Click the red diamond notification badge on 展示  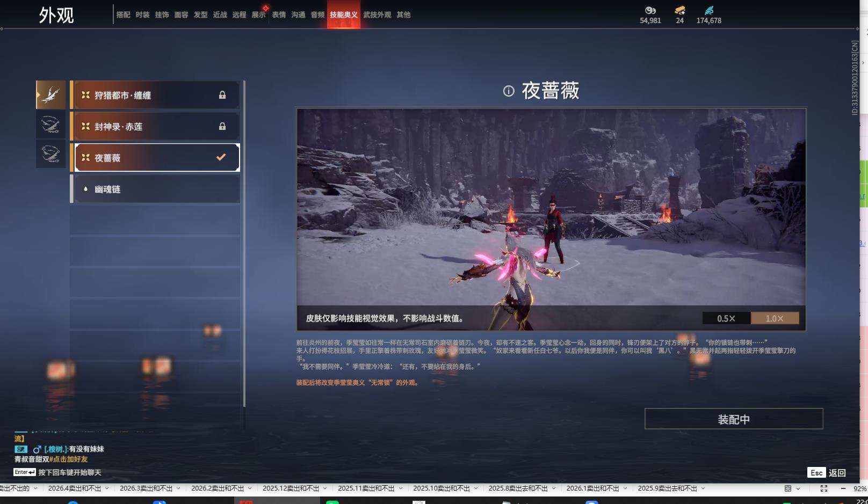[x=265, y=8]
